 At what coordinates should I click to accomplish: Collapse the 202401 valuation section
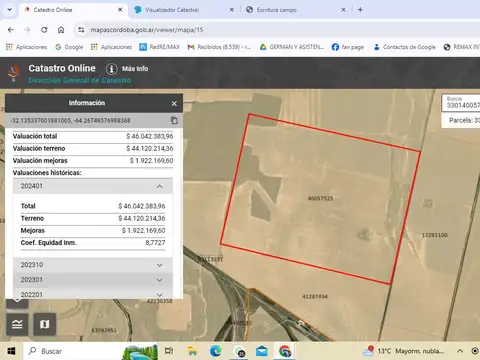[x=93, y=186]
